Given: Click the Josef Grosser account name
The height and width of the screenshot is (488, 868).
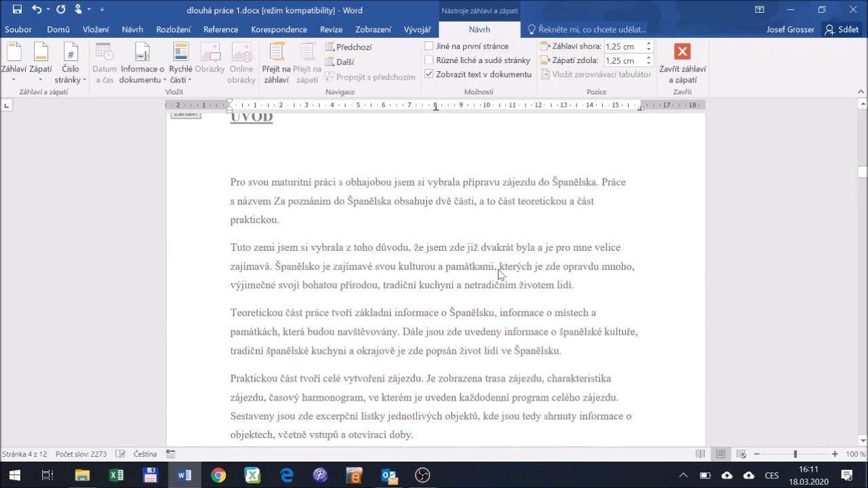Looking at the screenshot, I should pos(790,29).
